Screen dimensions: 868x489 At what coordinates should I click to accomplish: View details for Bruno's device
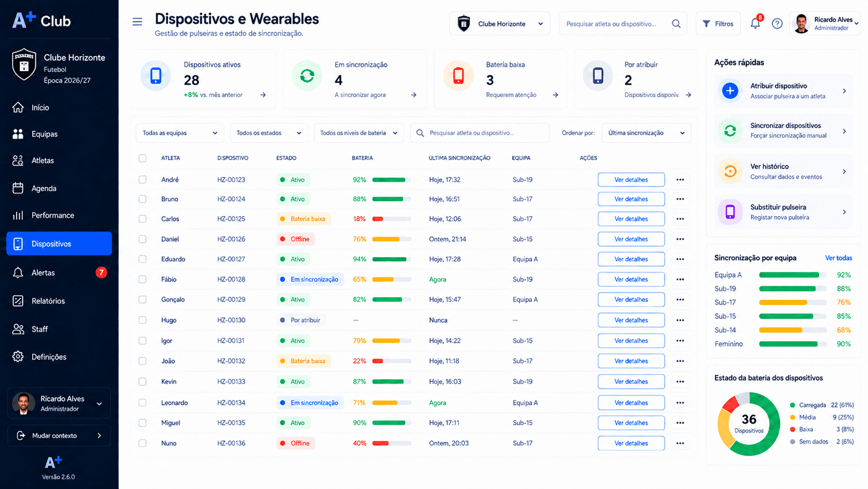[x=631, y=199]
